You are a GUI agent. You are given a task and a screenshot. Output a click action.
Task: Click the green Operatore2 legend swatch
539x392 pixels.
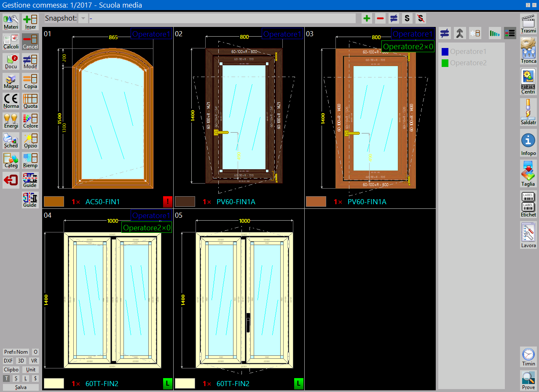[x=445, y=63]
